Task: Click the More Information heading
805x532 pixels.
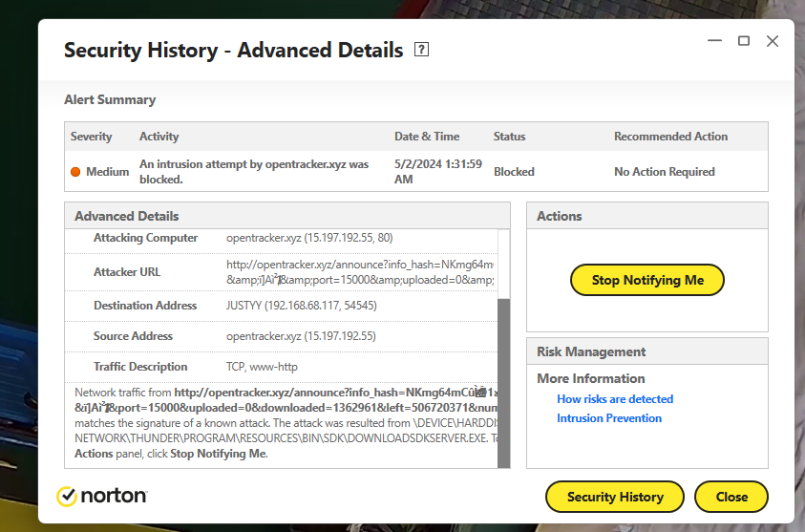Action: (591, 378)
